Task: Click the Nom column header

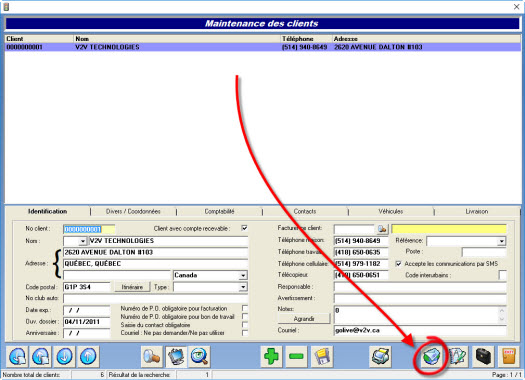Action: point(177,39)
